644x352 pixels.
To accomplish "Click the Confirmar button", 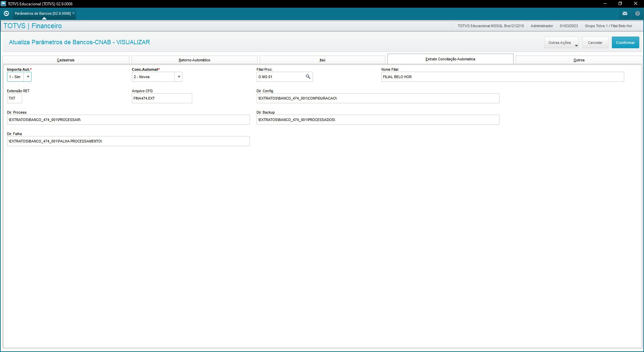I will [x=625, y=43].
